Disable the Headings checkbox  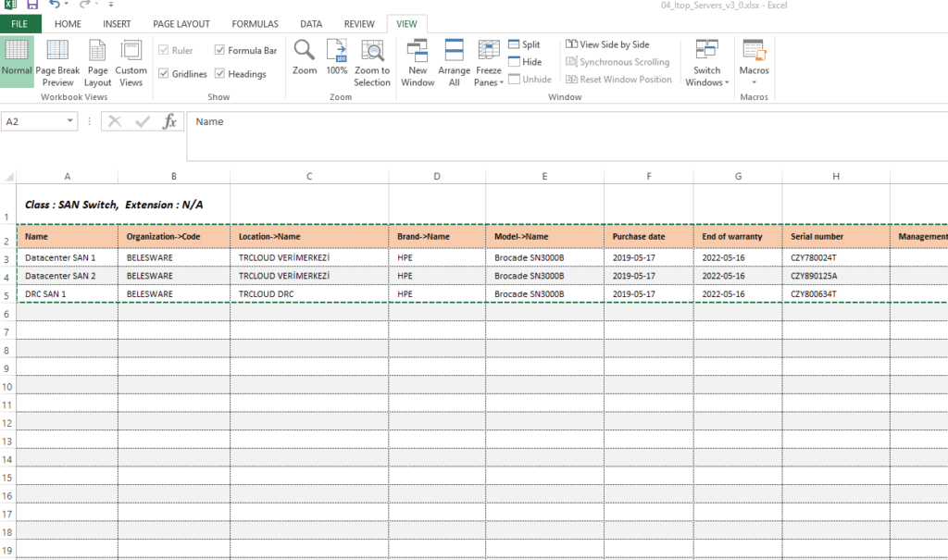point(219,74)
